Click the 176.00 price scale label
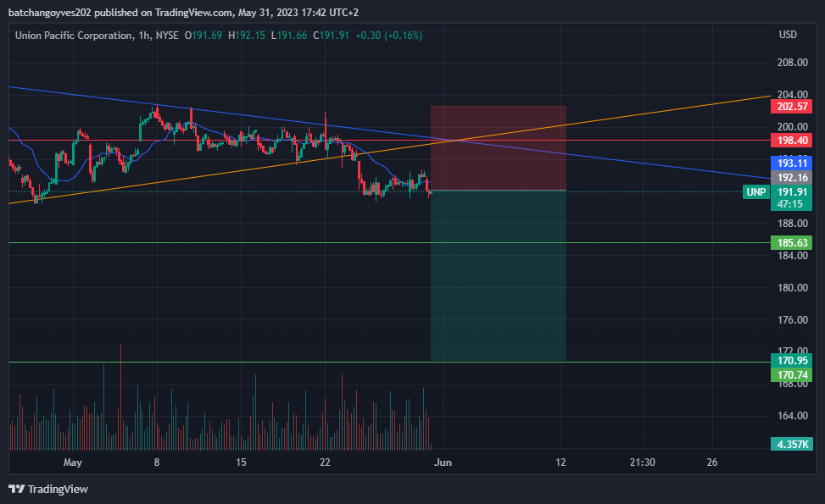Screen dimensions: 825x504 pyautogui.click(x=793, y=320)
